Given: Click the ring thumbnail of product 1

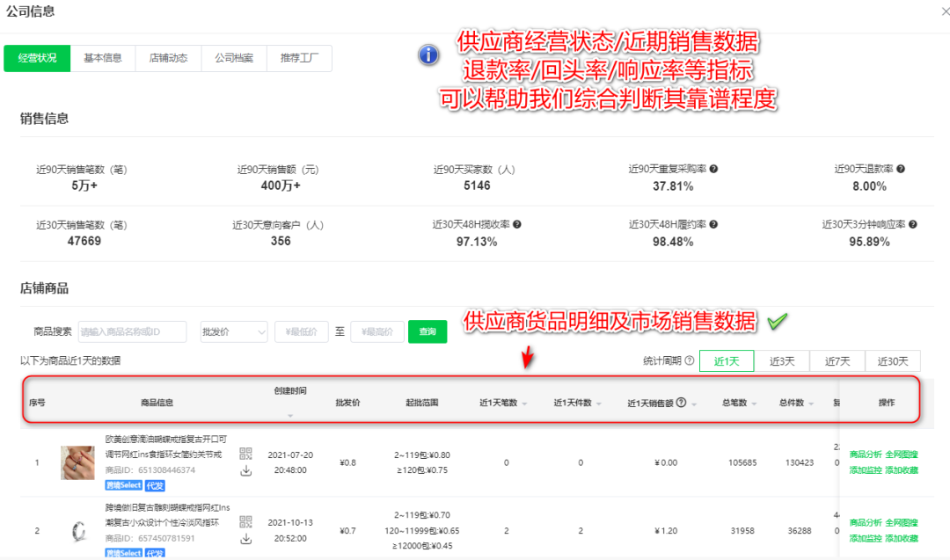Looking at the screenshot, I should click(77, 462).
